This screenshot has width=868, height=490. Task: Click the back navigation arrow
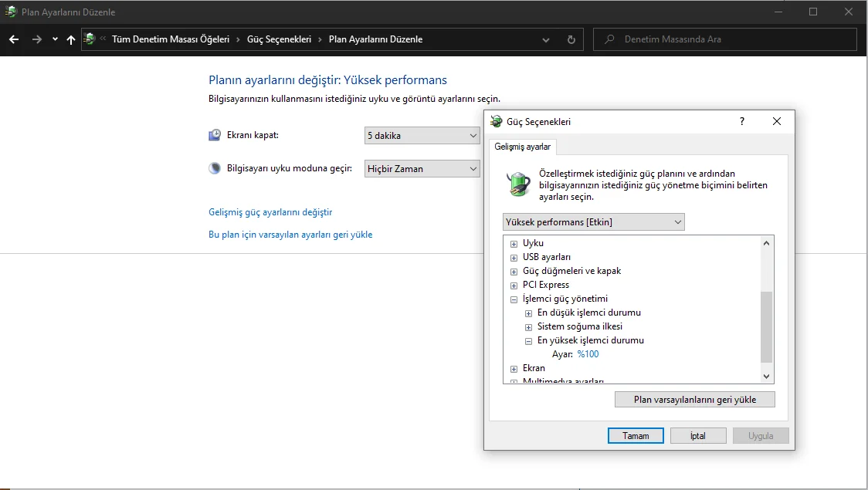[x=14, y=39]
